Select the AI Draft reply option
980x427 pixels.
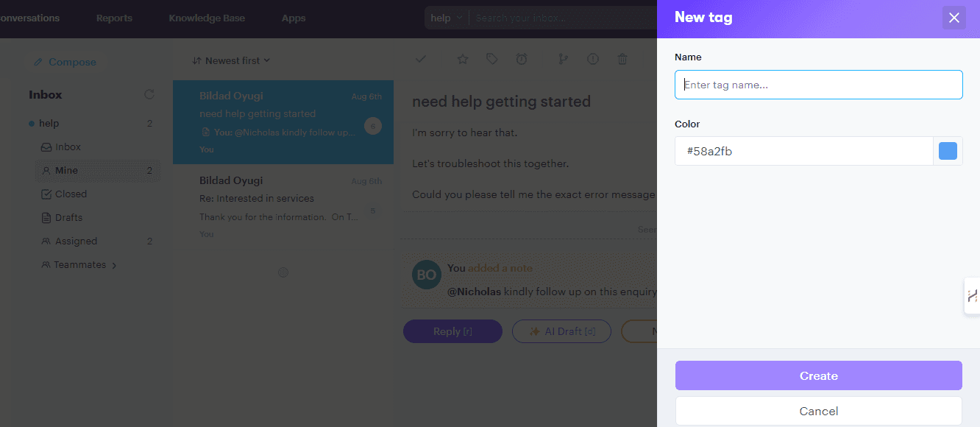pyautogui.click(x=561, y=331)
